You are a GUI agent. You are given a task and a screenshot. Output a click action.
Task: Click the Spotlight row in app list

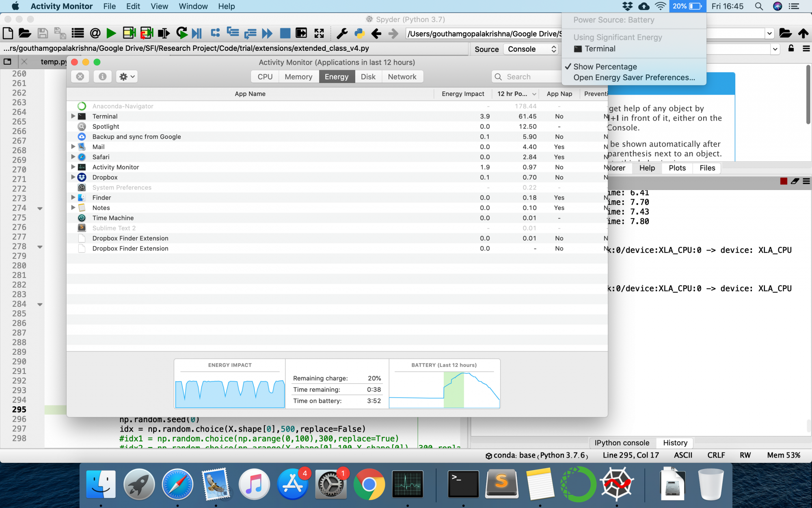coord(337,126)
